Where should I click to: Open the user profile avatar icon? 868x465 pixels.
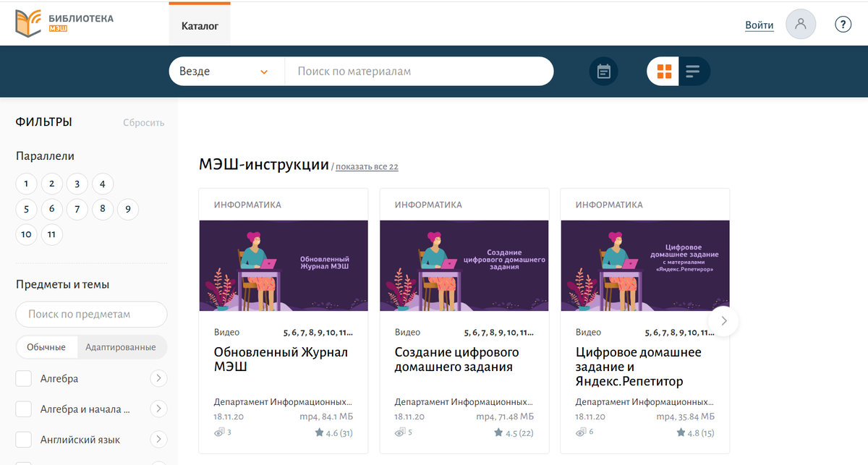[x=801, y=24]
